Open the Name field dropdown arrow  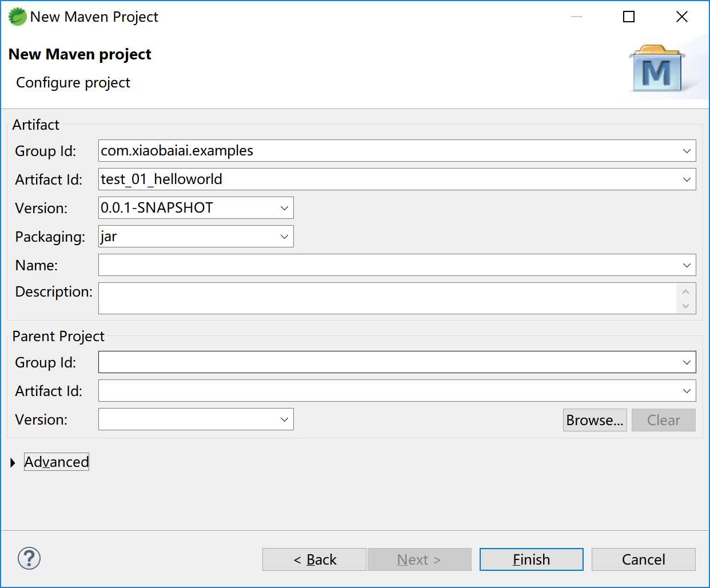(x=687, y=265)
